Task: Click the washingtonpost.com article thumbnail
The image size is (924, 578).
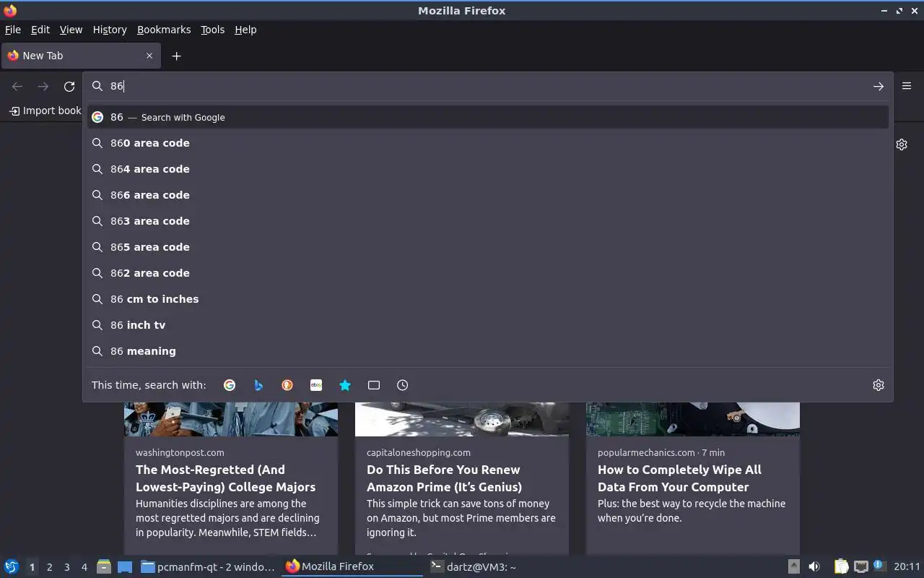Action: tap(231, 419)
